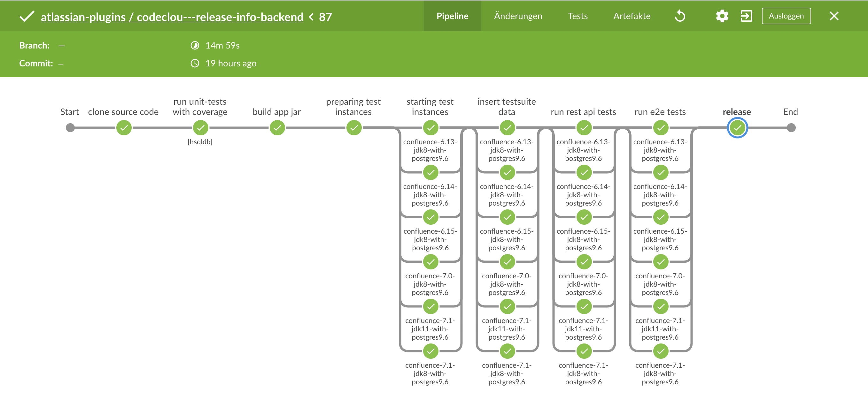This screenshot has width=868, height=399.
Task: Select confluence-6.14 node under run rest api tests
Action: pos(584,173)
